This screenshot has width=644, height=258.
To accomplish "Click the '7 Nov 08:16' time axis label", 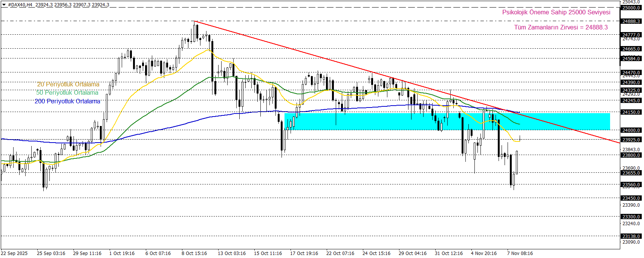I will (520, 253).
